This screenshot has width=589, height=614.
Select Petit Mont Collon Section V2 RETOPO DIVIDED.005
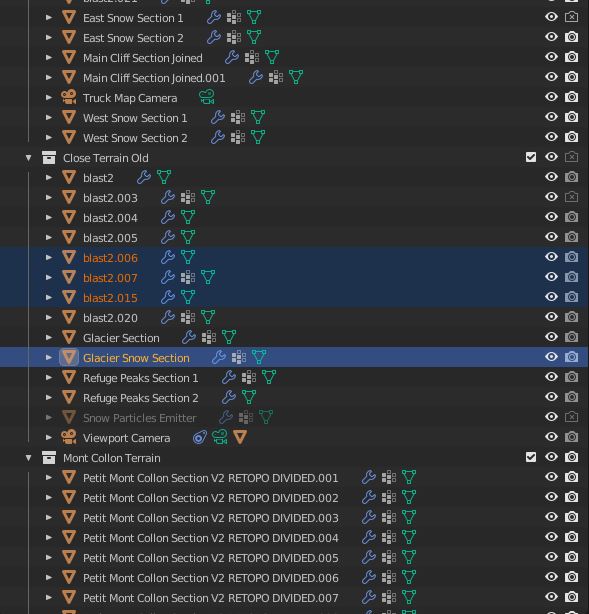(x=211, y=558)
